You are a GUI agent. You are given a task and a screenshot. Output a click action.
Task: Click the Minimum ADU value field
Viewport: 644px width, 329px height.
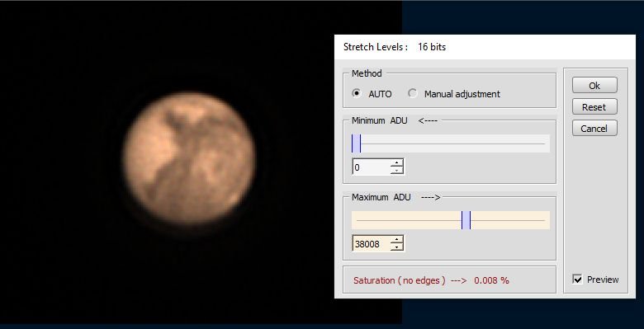click(x=372, y=167)
